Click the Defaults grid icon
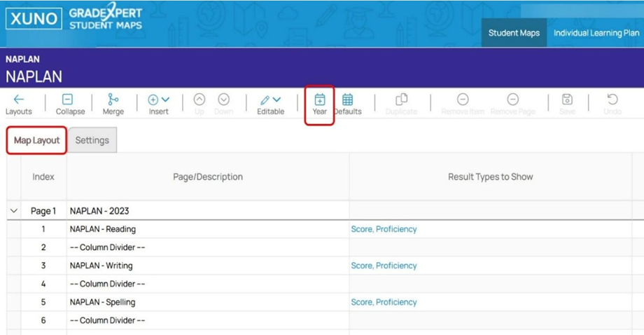The height and width of the screenshot is (335, 644). [x=347, y=100]
